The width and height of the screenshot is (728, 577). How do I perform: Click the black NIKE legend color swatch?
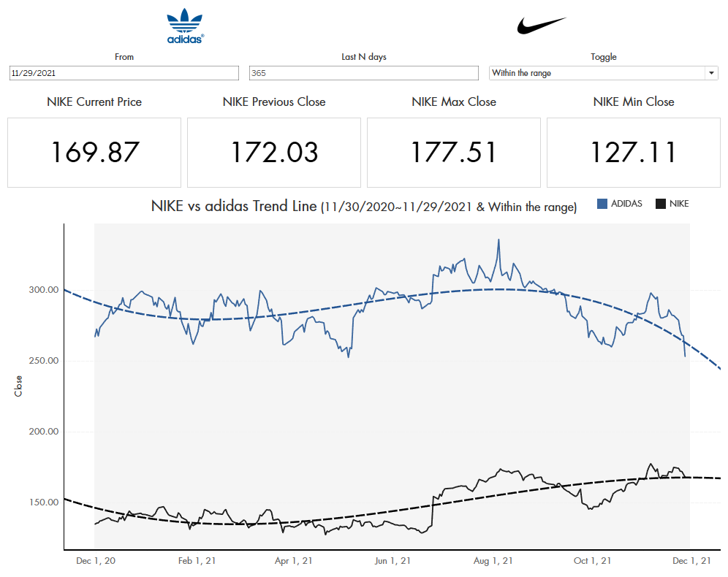pyautogui.click(x=661, y=204)
